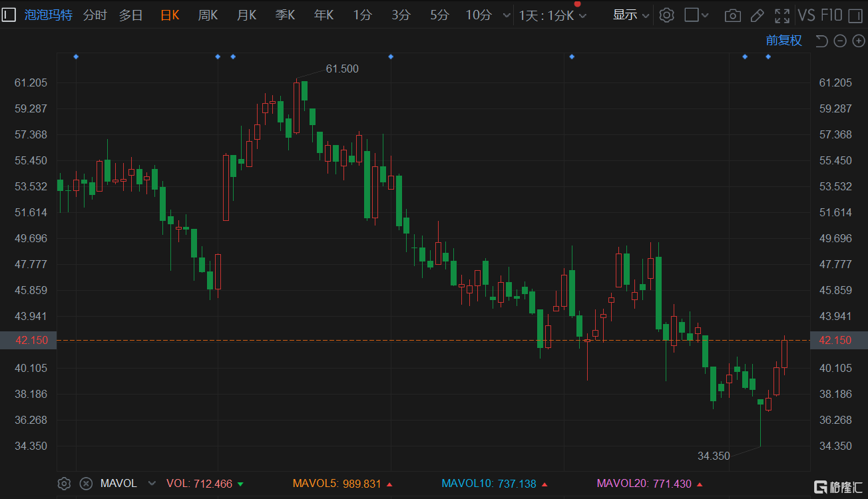The image size is (868, 499).
Task: Click the 泡泡玛特 stock name
Action: pos(48,15)
